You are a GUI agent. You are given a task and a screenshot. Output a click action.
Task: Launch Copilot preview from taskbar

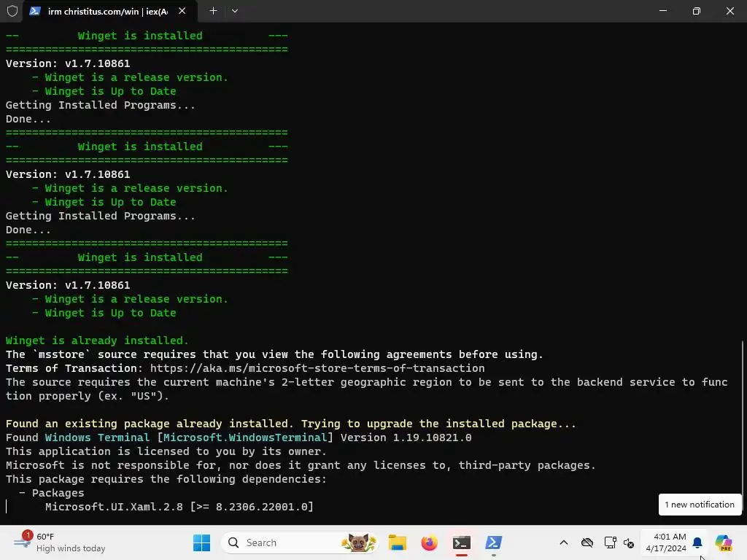pos(723,542)
